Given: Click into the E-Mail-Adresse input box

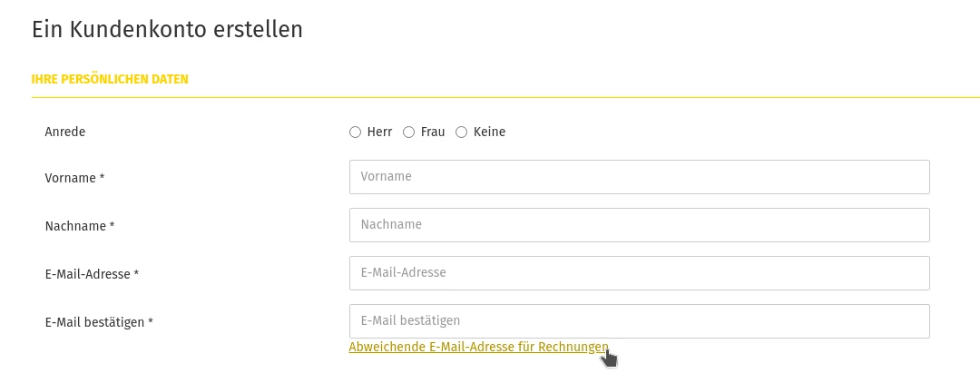Looking at the screenshot, I should pos(640,273).
